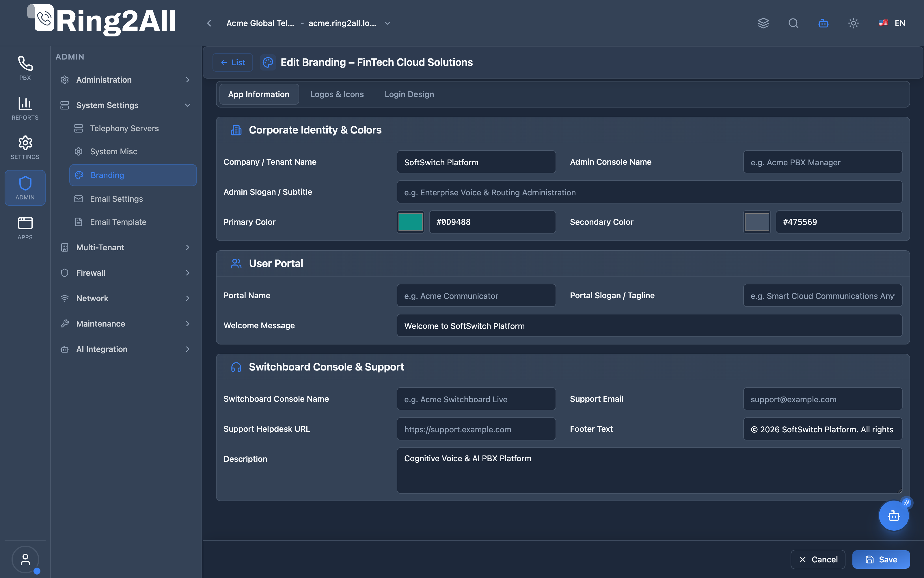Image resolution: width=924 pixels, height=578 pixels.
Task: Toggle light theme with sun icon
Action: pos(853,23)
